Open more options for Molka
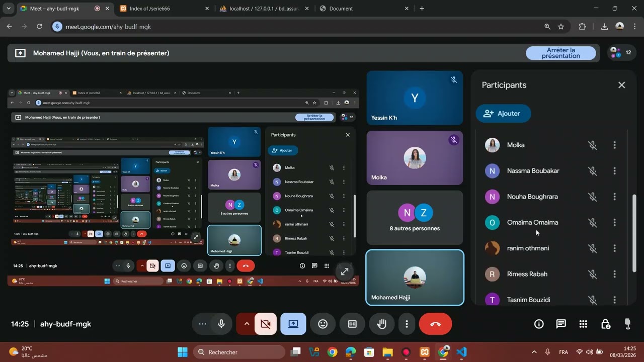The image size is (644, 362). 614,145
